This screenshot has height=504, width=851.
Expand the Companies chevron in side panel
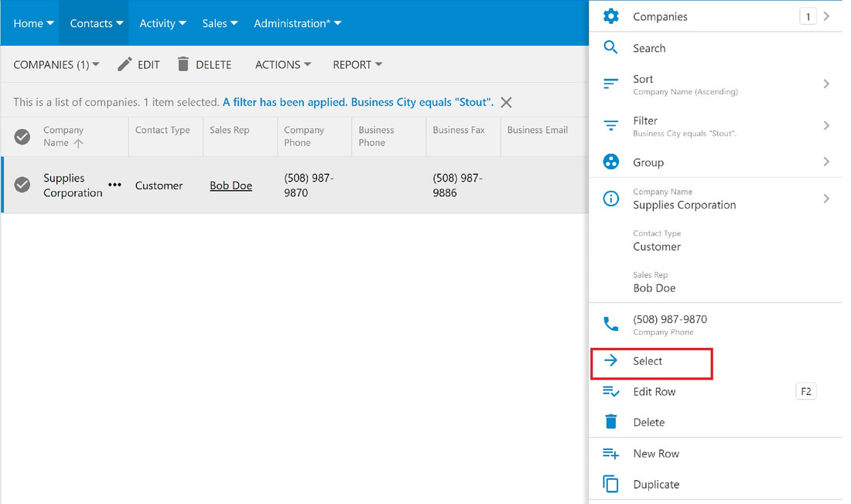[826, 16]
